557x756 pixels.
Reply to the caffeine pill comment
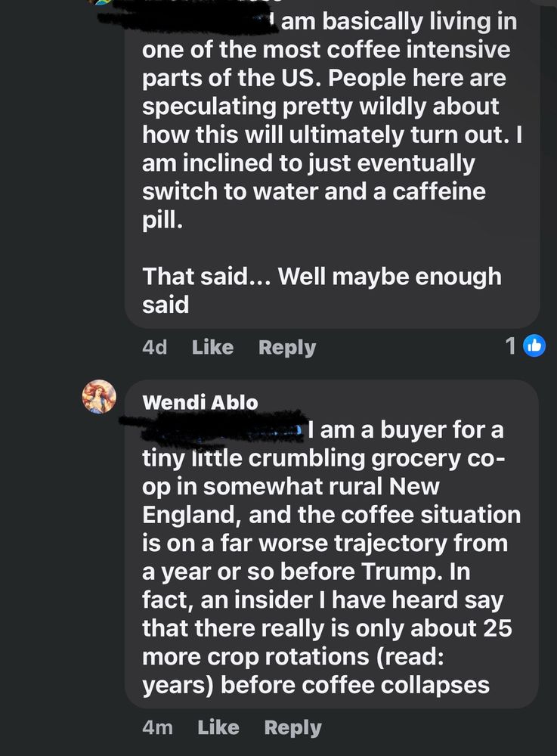point(287,348)
